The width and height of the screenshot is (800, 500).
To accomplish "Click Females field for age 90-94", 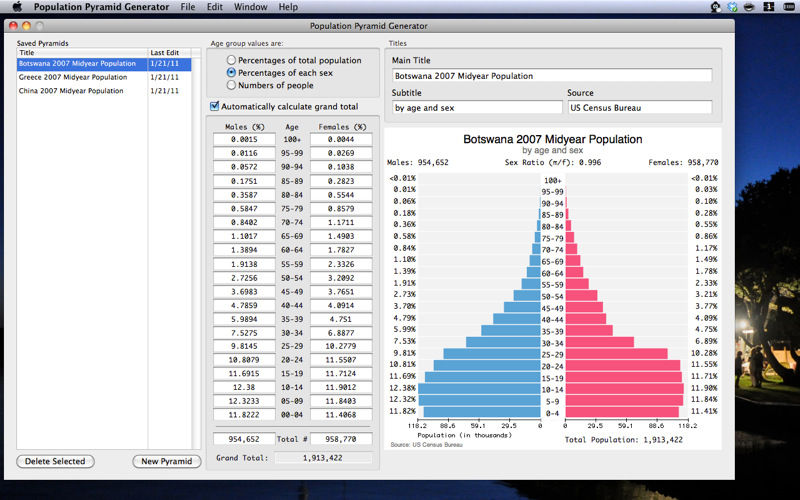I will coord(341,167).
